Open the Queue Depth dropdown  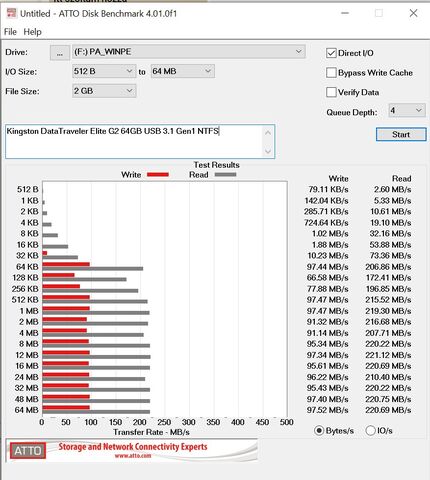pyautogui.click(x=407, y=110)
